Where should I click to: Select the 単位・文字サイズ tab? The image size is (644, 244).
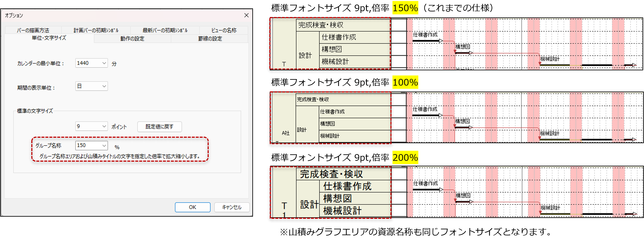coord(49,38)
